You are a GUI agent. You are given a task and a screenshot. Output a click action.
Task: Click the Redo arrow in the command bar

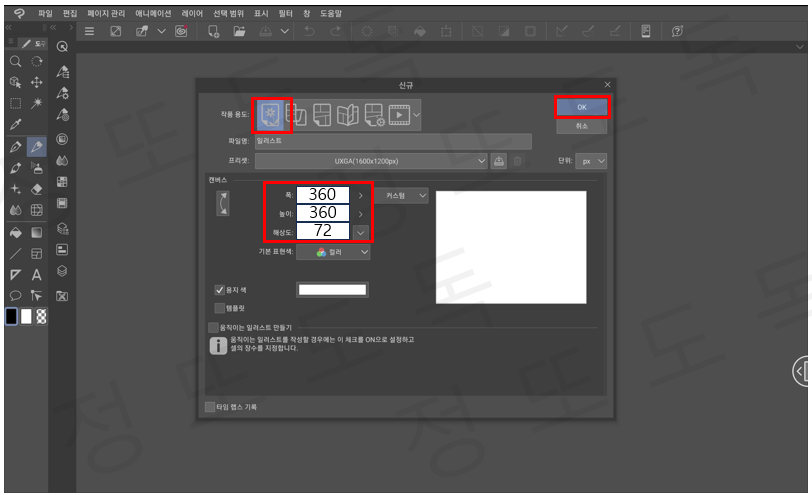(336, 31)
